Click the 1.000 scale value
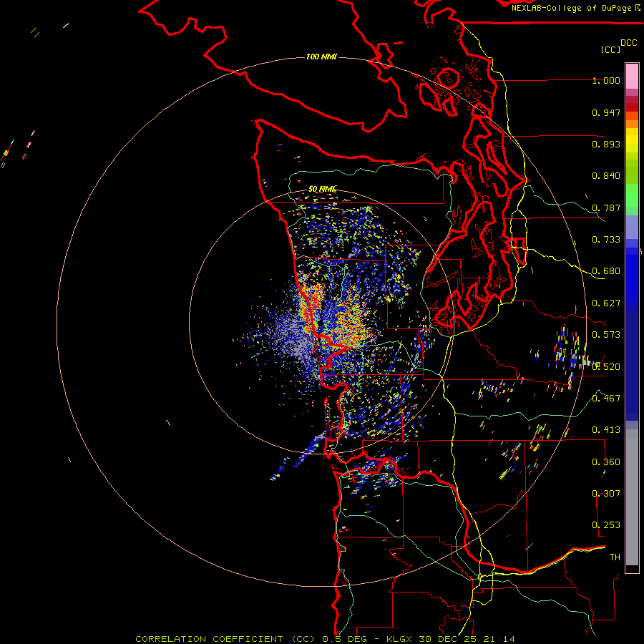 (x=606, y=80)
